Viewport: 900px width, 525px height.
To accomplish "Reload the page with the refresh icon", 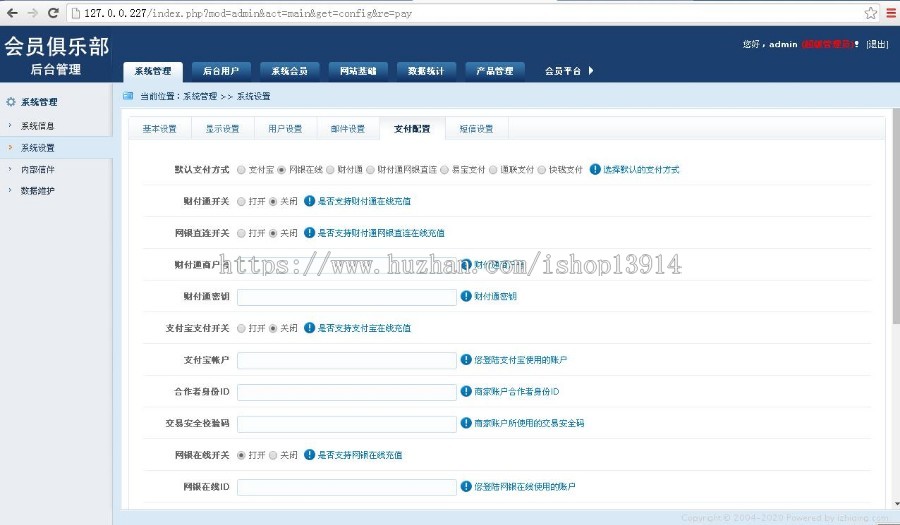I will point(53,13).
